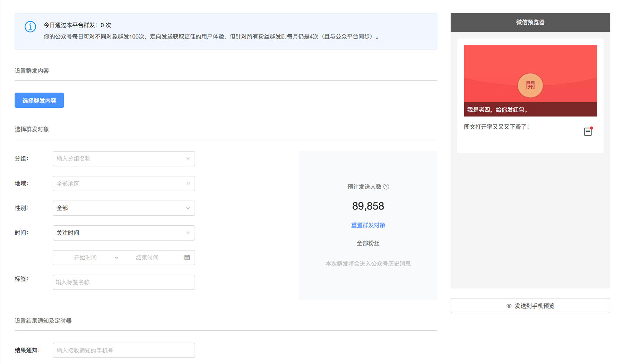Viewport: 624px width, 364px height.
Task: Click the 微信预览器 header bar
Action: pos(530,22)
